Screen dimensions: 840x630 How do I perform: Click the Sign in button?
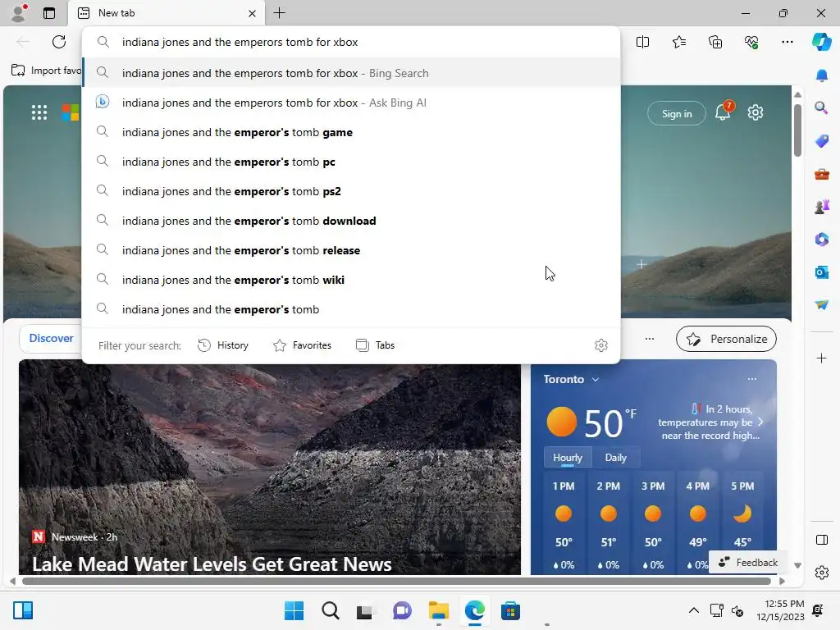(x=677, y=113)
